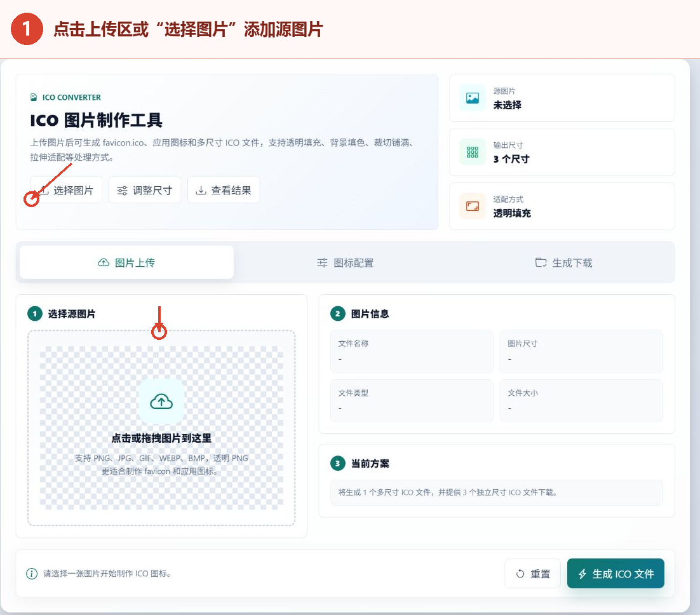The image size is (700, 615).
Task: Click the 生成 ICO 文件 button
Action: pyautogui.click(x=616, y=574)
